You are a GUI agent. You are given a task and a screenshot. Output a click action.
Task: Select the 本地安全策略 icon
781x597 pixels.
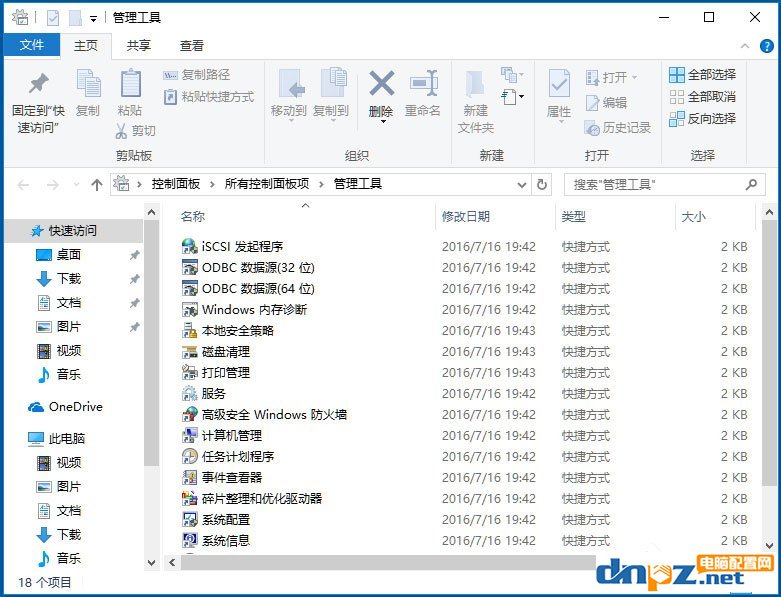(x=189, y=331)
